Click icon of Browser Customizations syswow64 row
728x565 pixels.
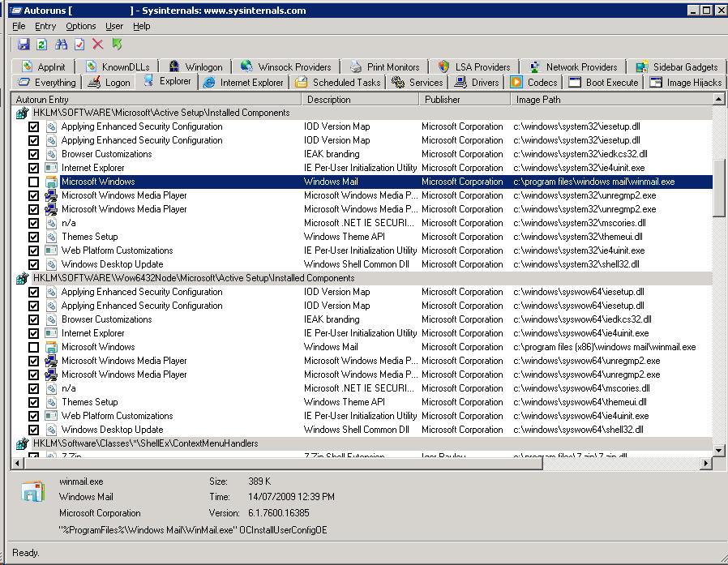(51, 319)
